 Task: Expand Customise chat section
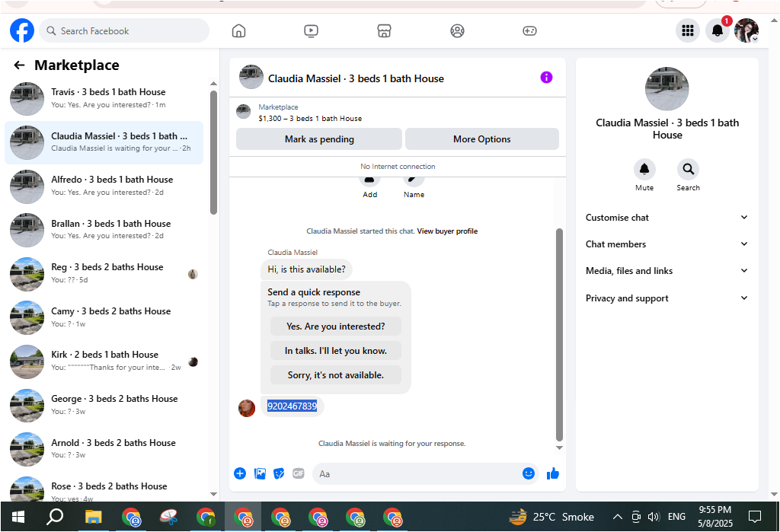pos(667,217)
